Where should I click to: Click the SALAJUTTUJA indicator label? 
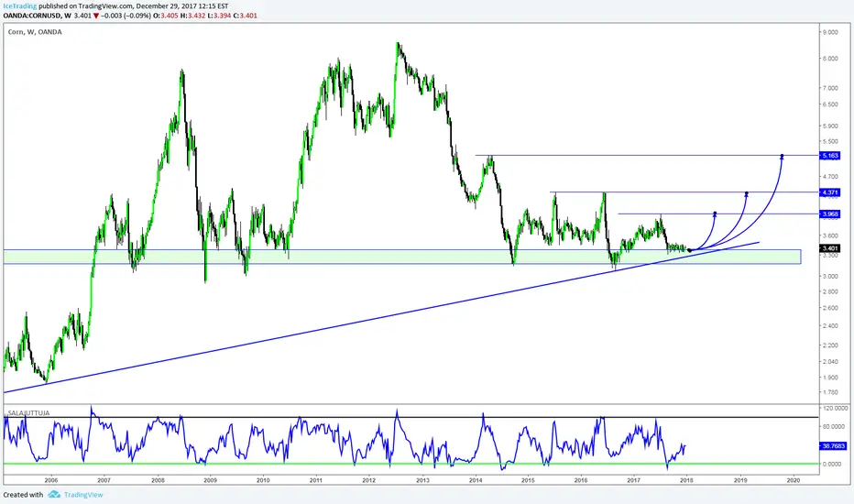pyautogui.click(x=29, y=413)
